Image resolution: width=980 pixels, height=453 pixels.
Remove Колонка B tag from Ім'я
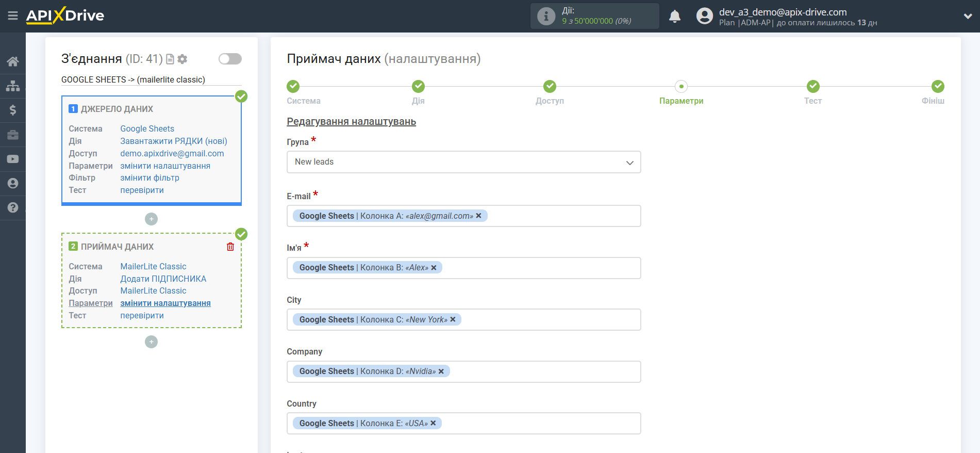tap(434, 267)
